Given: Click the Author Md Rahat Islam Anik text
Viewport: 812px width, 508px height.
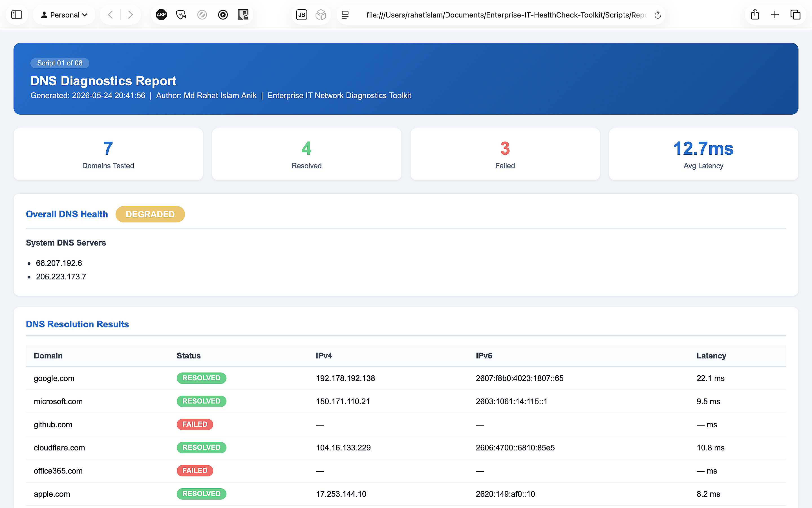Looking at the screenshot, I should tap(206, 95).
